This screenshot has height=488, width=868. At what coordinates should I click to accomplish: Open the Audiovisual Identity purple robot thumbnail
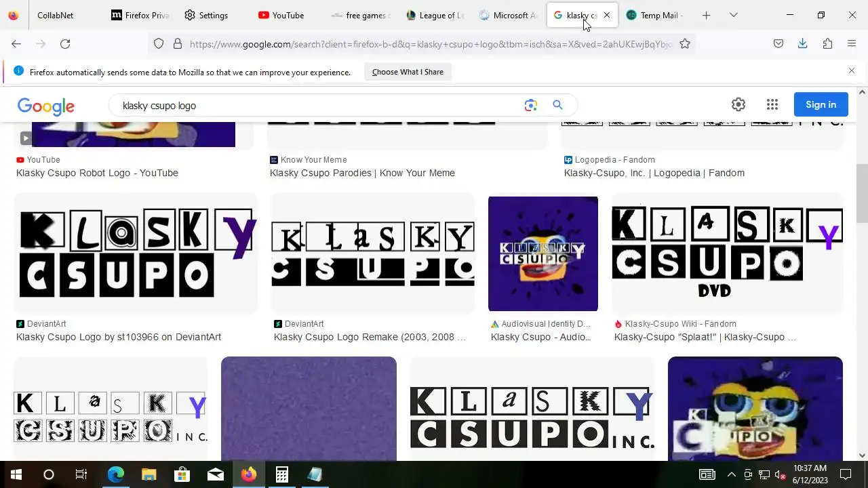coord(543,253)
